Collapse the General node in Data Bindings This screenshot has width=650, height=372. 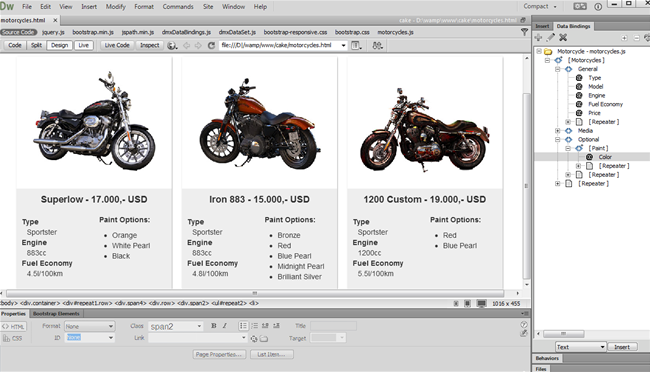pos(558,69)
